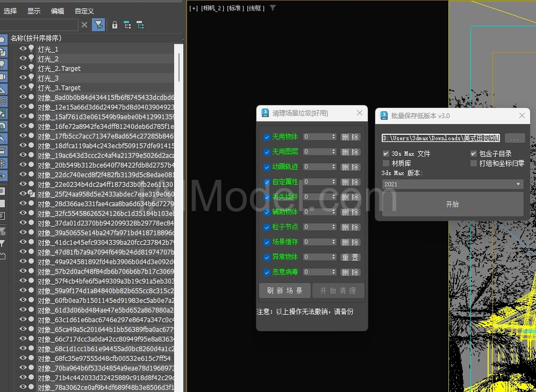Image resolution: width=536 pixels, height=392 pixels.
Task: Click the 名称(按升序排序) column header
Action: [96, 38]
